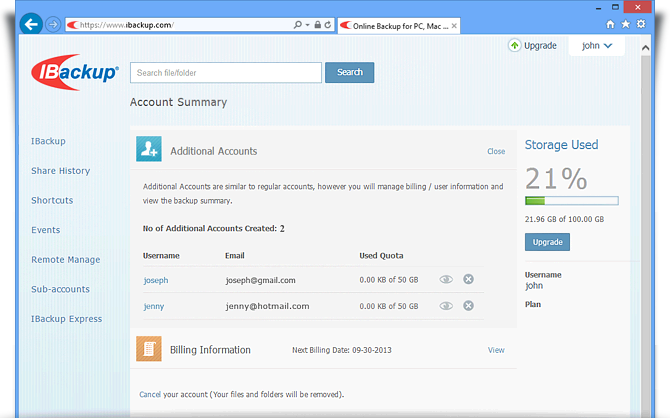Click the IBackup logo
The width and height of the screenshot is (670, 418).
(75, 72)
